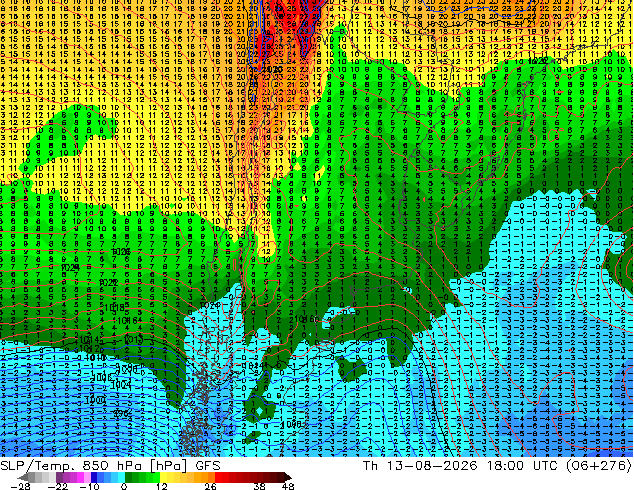The width and height of the screenshot is (634, 490).
Task: Click the 'Th 13-08-2026' date text
Action: 420,466
